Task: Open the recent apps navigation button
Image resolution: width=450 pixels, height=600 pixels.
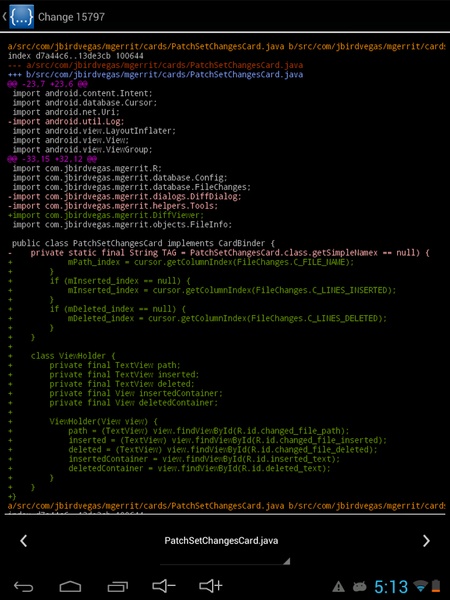Action: coord(117,586)
